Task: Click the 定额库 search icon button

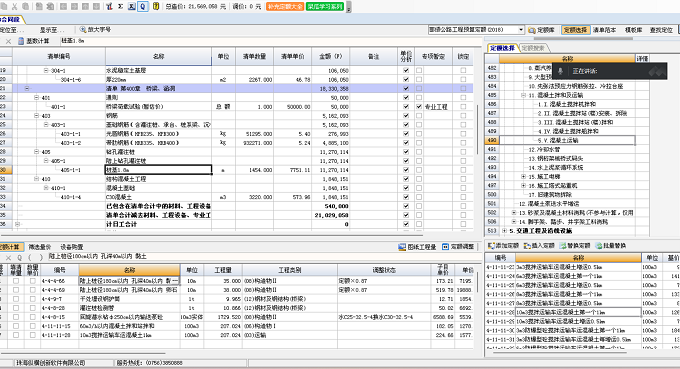Action: tap(532, 30)
